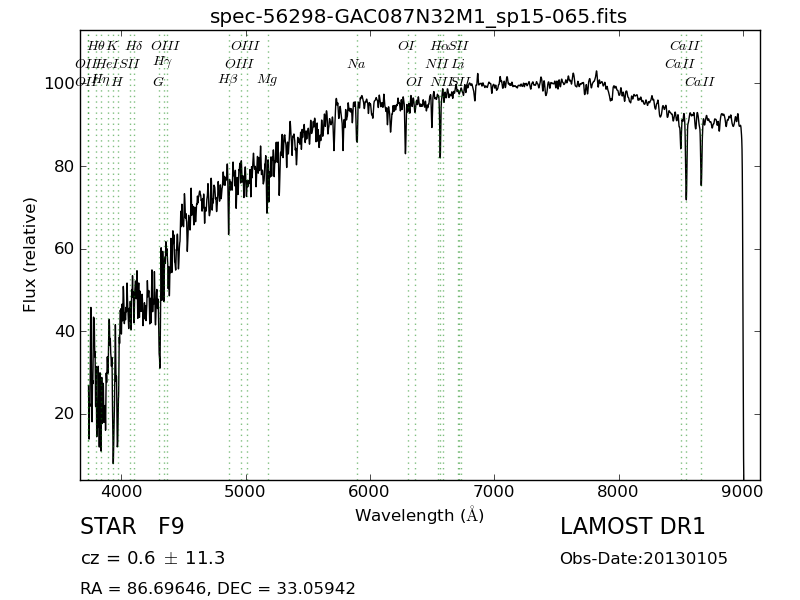Click the 100 flux tick label
Viewport: 800px width, 600px height.
tap(60, 84)
